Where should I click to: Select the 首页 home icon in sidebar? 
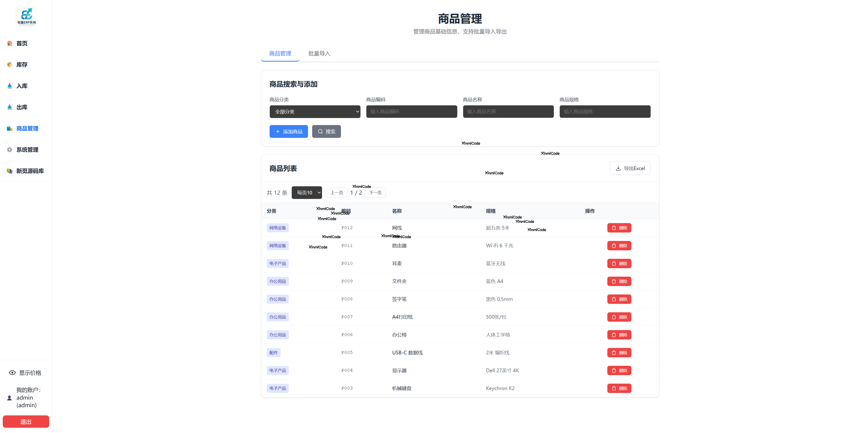(9, 43)
